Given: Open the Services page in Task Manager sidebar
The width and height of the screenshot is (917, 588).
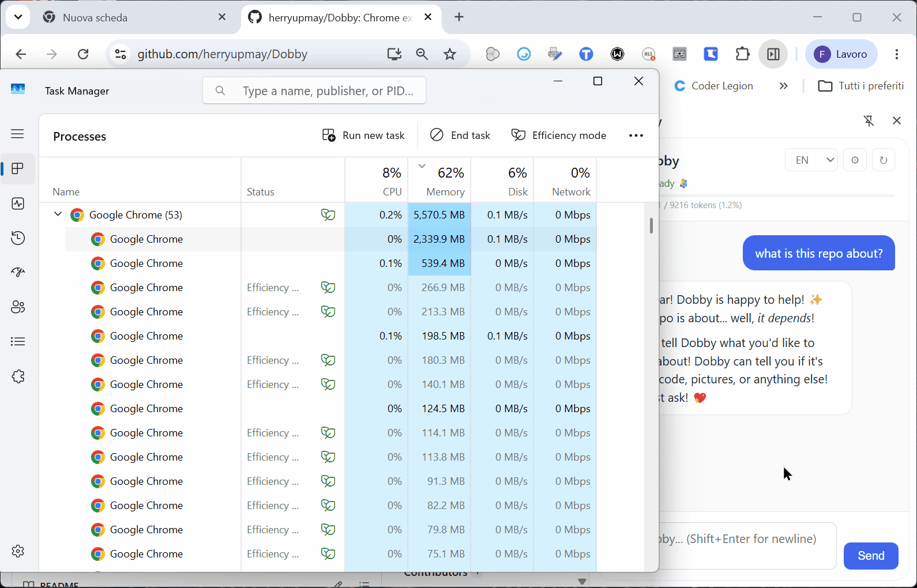Looking at the screenshot, I should tap(18, 376).
